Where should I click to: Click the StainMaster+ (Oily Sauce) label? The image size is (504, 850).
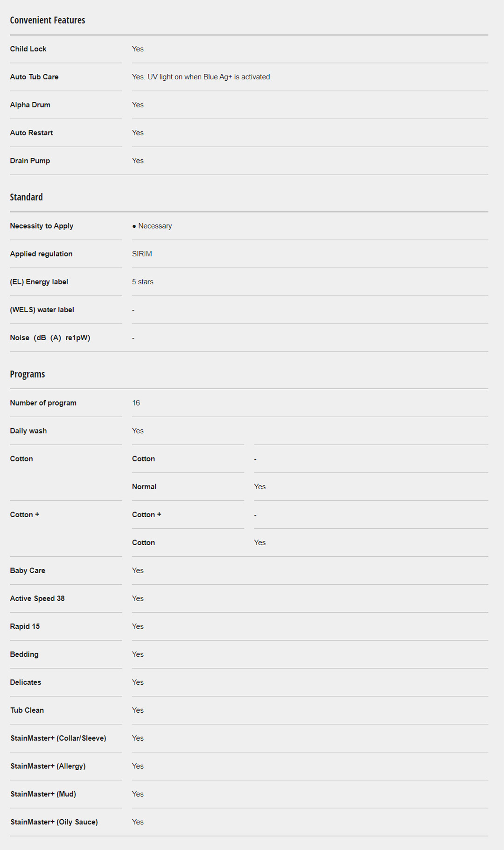coord(54,822)
